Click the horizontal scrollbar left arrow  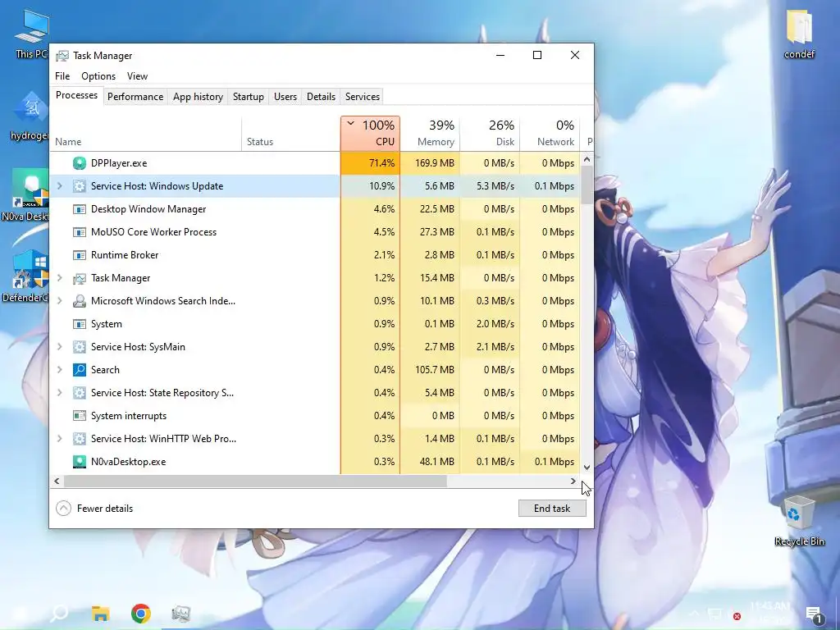pyautogui.click(x=57, y=481)
